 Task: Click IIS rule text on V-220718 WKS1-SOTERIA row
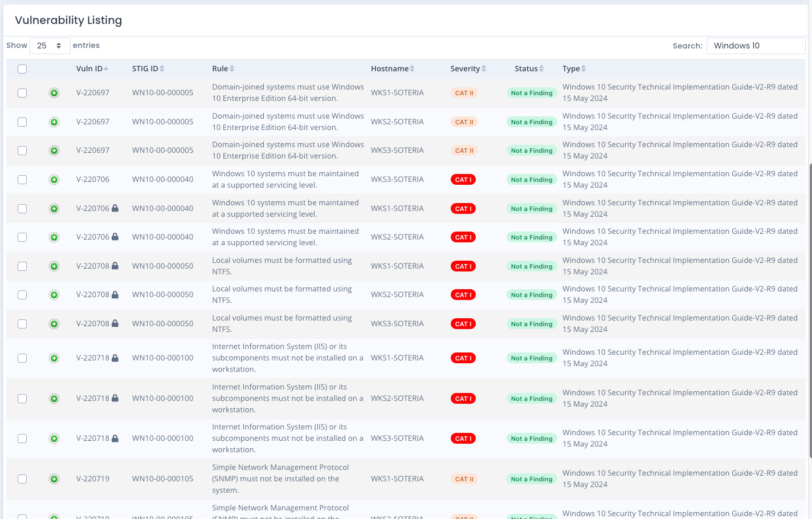288,358
